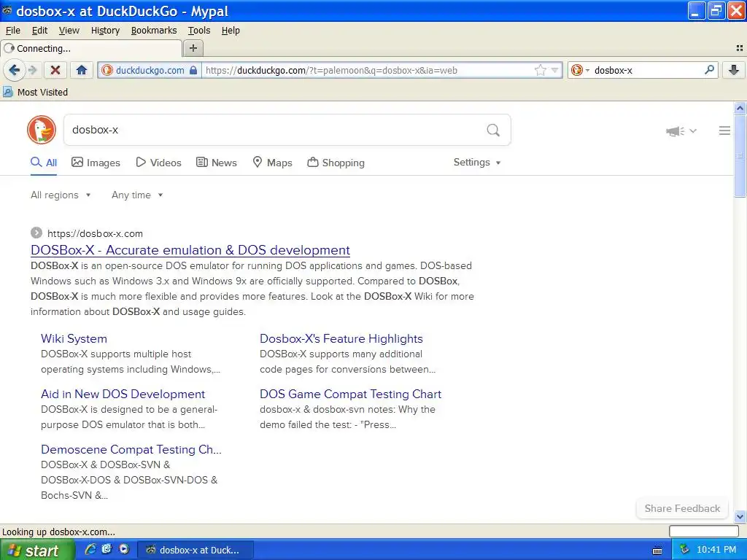Click the toolbar search text field
The image size is (747, 560).
647,70
